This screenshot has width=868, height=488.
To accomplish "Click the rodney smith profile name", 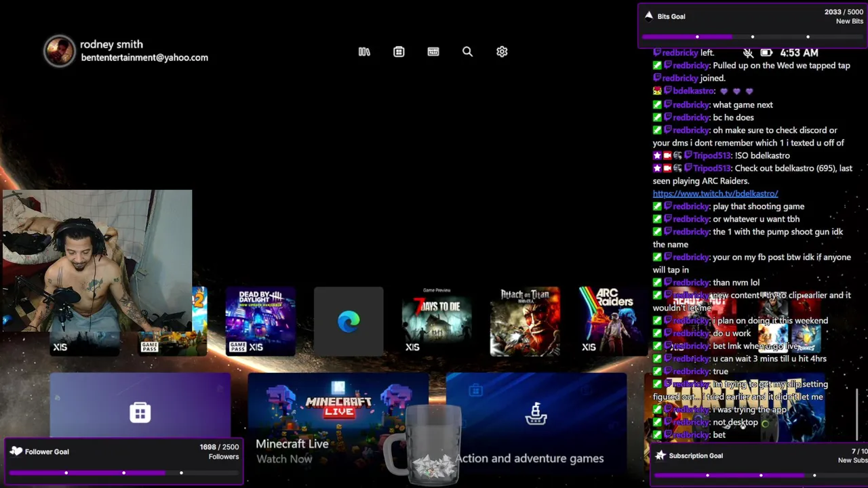I will (x=111, y=44).
